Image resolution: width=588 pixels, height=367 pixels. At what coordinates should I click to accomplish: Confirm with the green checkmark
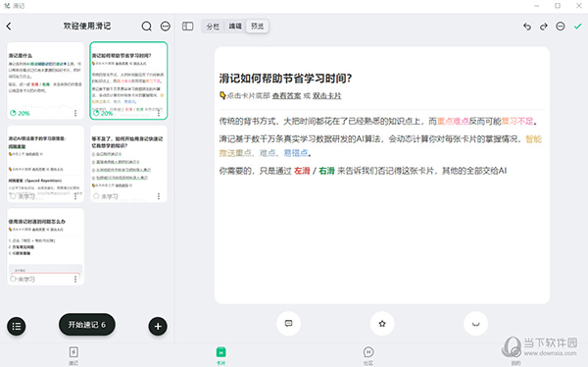point(577,26)
